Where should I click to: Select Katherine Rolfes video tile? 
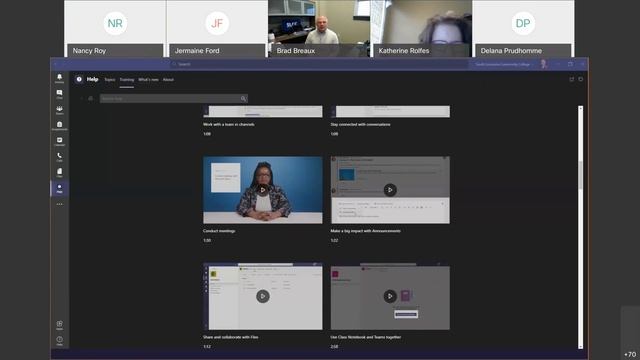pyautogui.click(x=421, y=29)
